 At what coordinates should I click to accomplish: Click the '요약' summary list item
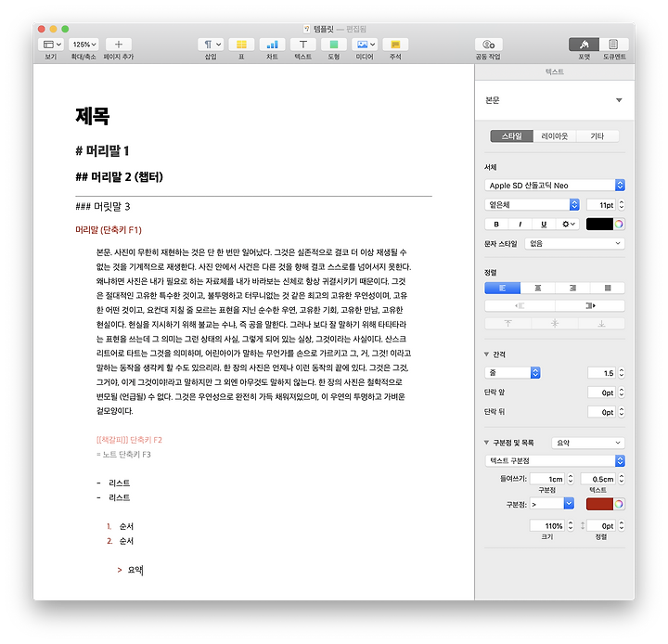135,571
